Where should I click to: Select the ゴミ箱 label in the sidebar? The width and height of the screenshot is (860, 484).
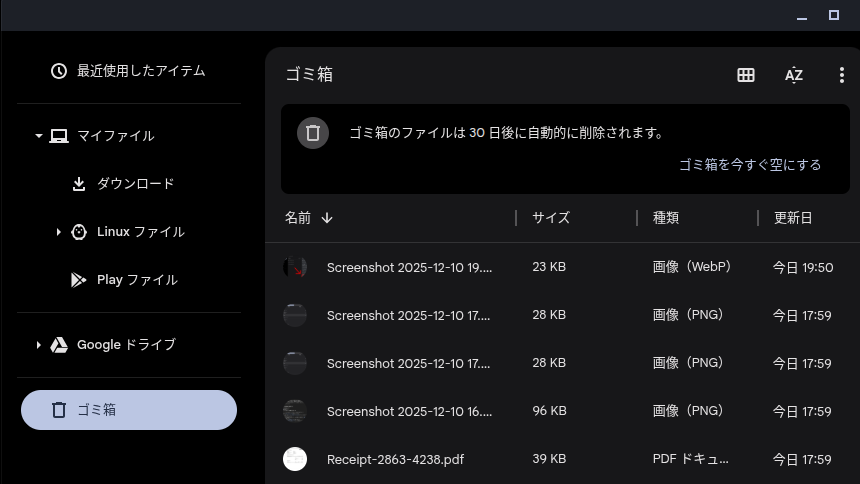click(97, 410)
